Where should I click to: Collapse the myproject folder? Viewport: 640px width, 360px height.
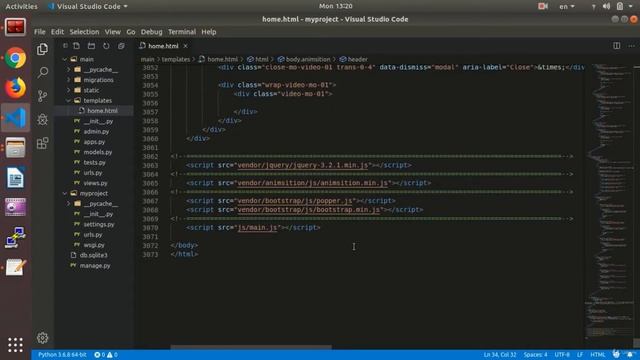coord(65,193)
